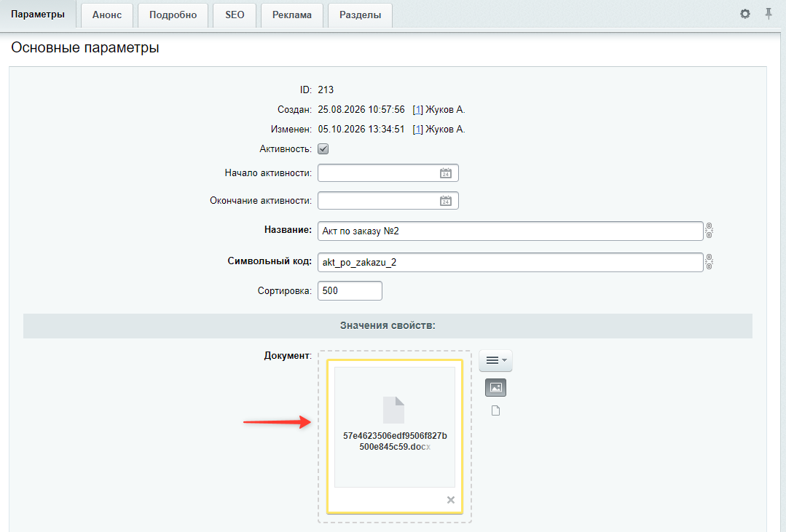Click small file icon under image icon

(496, 410)
